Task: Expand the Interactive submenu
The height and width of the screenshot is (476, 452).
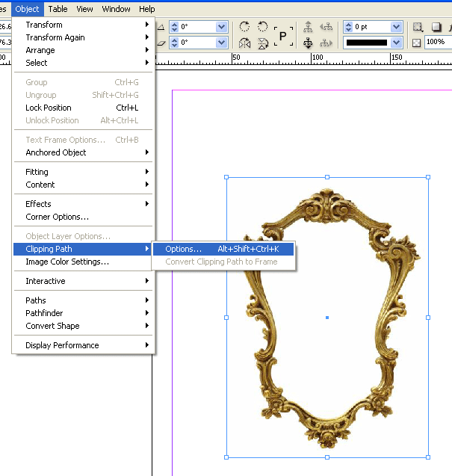Action: [83, 281]
